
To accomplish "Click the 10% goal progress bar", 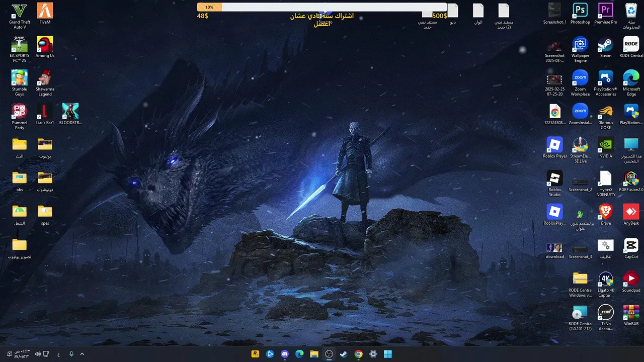I will point(321,7).
